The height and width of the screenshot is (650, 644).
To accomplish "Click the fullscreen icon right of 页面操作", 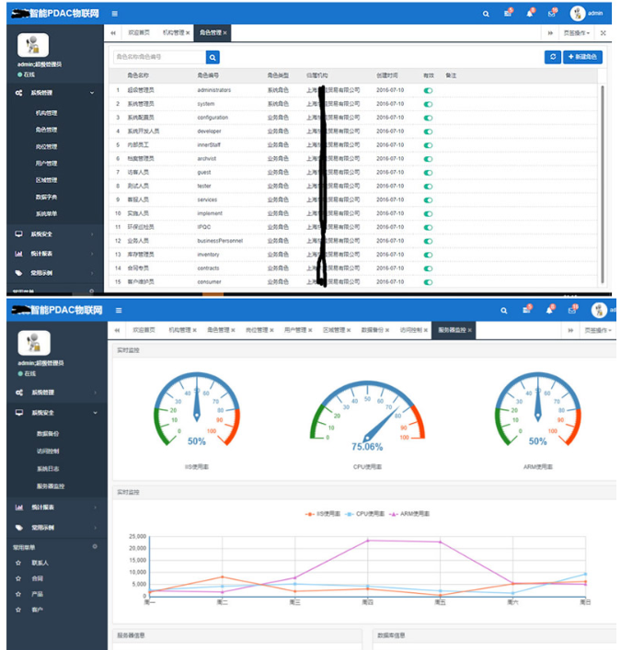I will pyautogui.click(x=604, y=32).
